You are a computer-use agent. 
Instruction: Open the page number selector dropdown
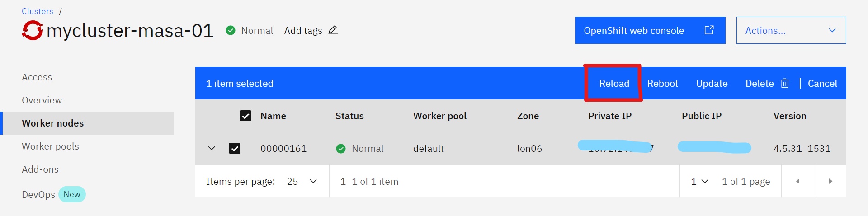[x=699, y=181]
